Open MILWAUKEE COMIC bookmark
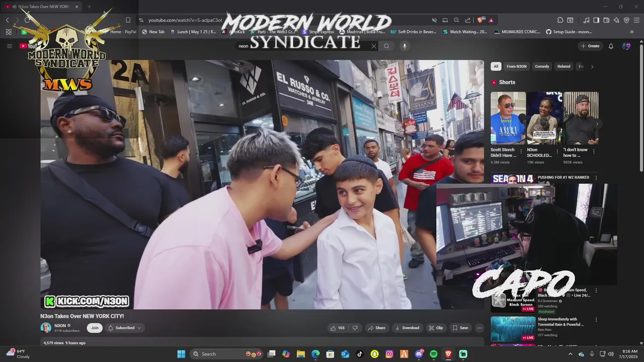Screen dimensions: 644x362 pos(517,32)
